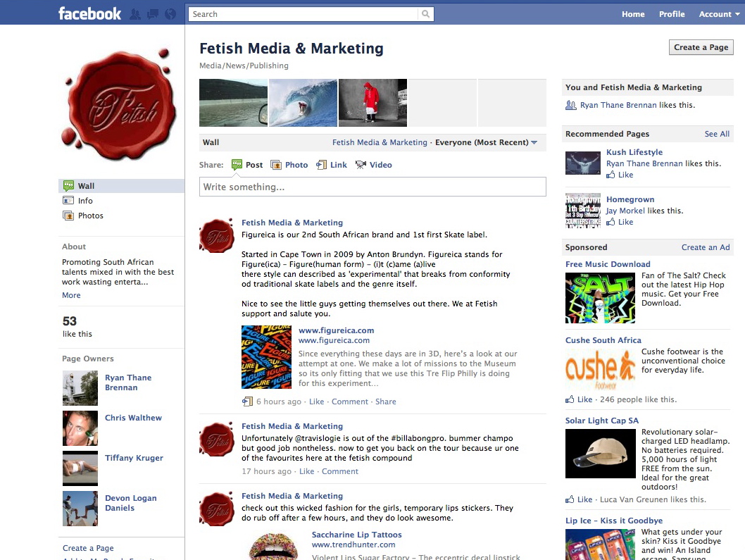Screen dimensions: 745x560
Task: Click the Solar Light Cap SA ad title
Action: click(x=602, y=421)
